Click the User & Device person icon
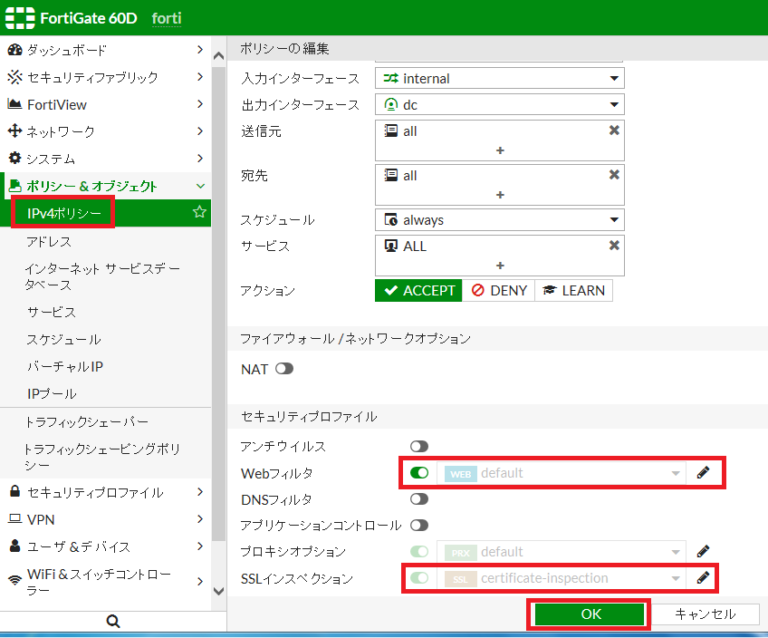Viewport: 768px width, 638px height. click(15, 545)
